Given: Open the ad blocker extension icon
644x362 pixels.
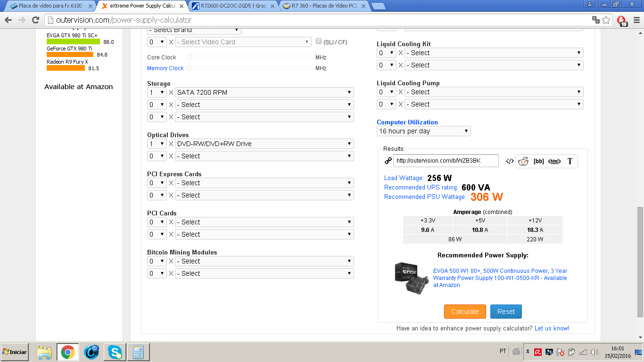Looking at the screenshot, I should point(622,20).
